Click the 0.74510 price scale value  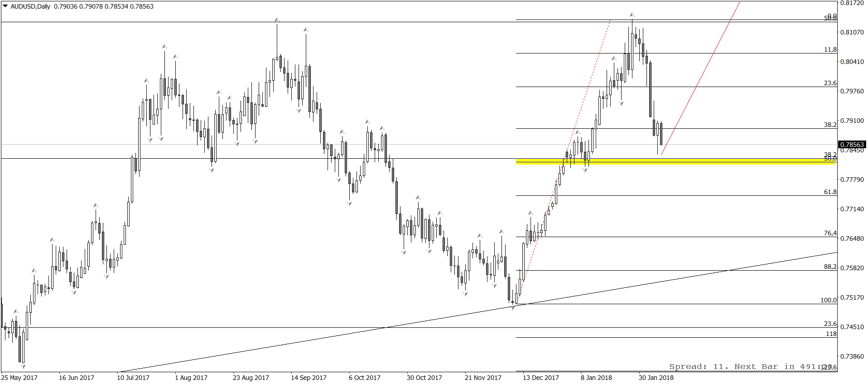[x=852, y=327]
